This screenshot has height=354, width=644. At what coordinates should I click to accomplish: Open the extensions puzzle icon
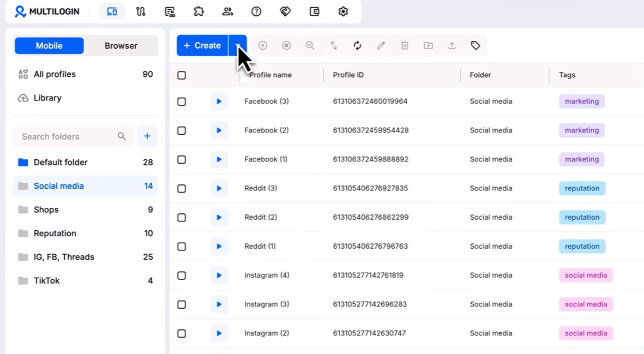[x=199, y=11]
